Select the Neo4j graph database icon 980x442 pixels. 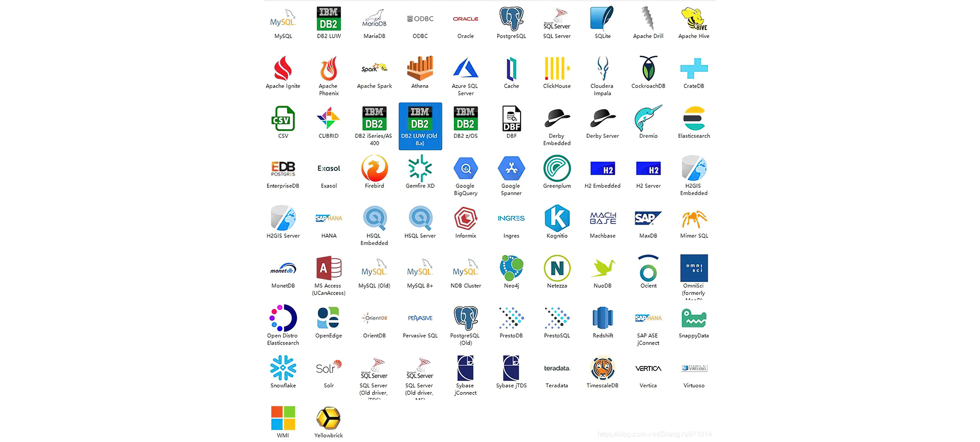[x=511, y=269]
